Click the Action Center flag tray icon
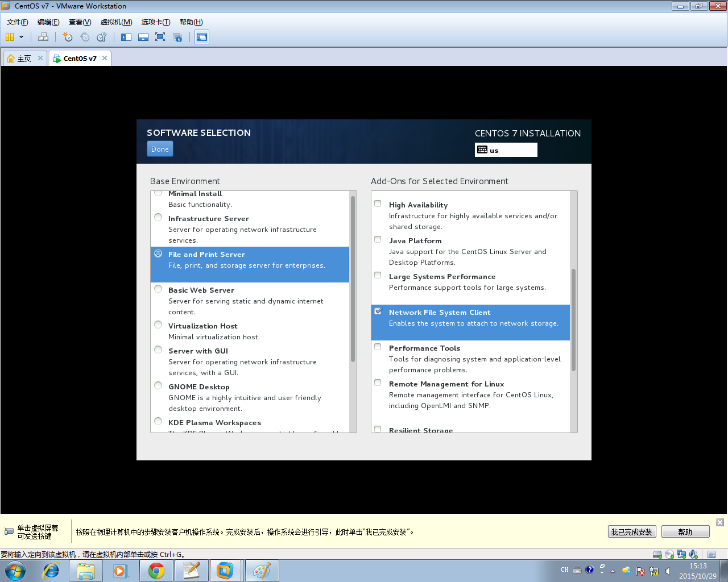This screenshot has height=582, width=728. [x=640, y=571]
